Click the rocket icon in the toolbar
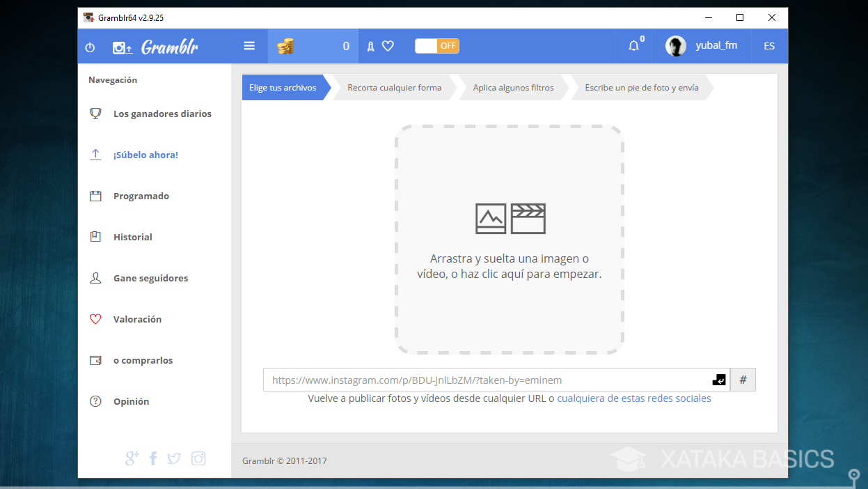Viewport: 868px width, 489px height. (371, 45)
